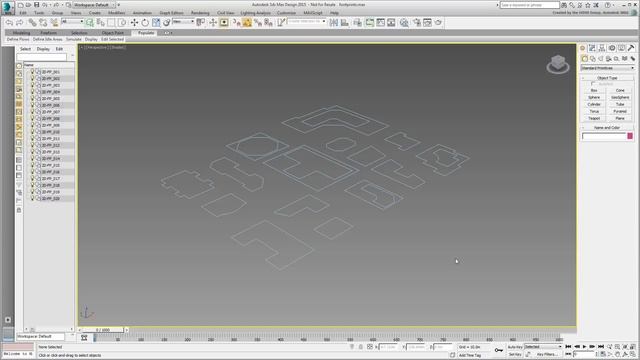The image size is (640, 360).
Task: Click the application menu logo button
Action: 7,8
